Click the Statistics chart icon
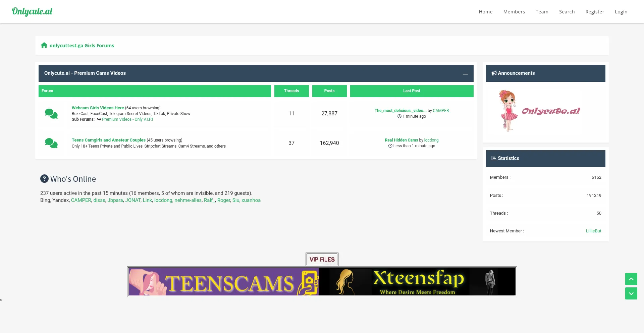The height and width of the screenshot is (333, 644). (494, 158)
